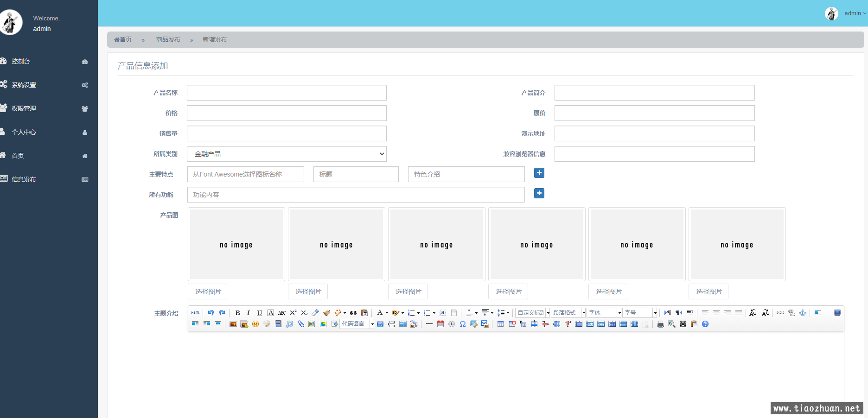Add another 主要特点 row with plus button
The image size is (868, 418).
pos(539,173)
